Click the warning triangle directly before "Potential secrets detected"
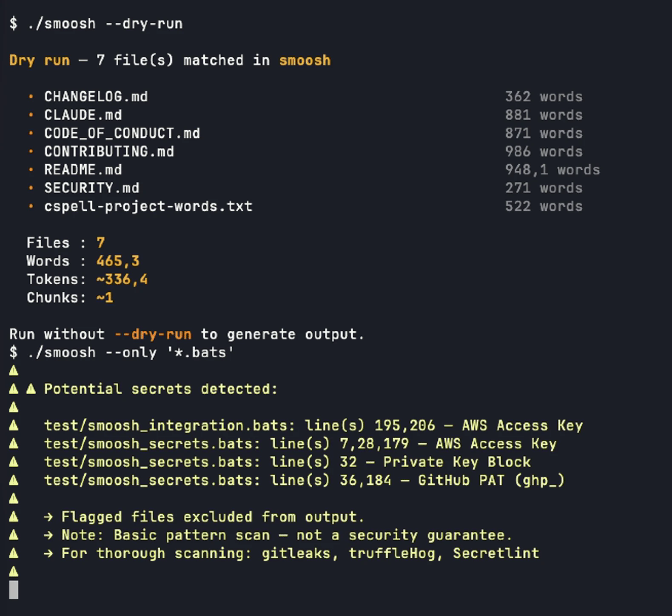672x616 pixels. click(31, 389)
